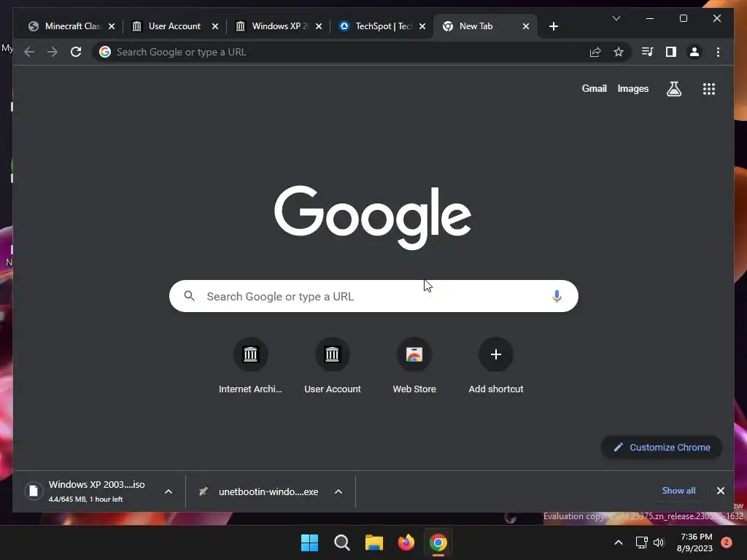Share this page icon in address bar
This screenshot has height=560, width=747.
tap(595, 52)
